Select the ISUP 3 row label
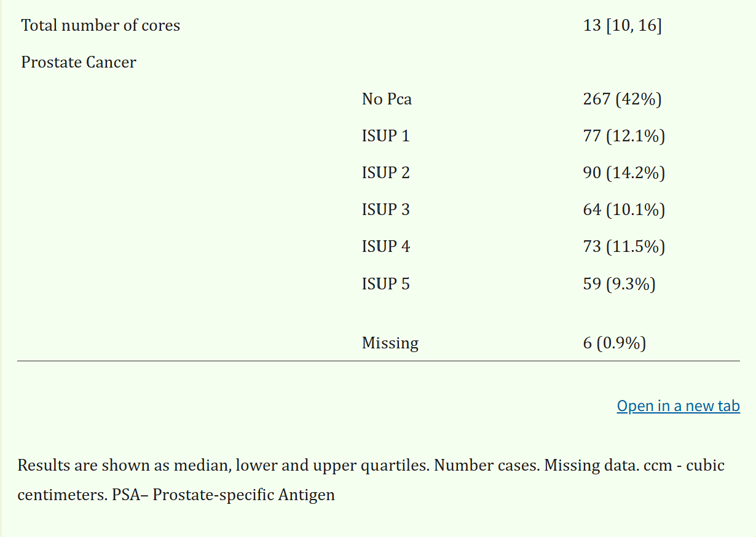The image size is (756, 537). (x=385, y=210)
